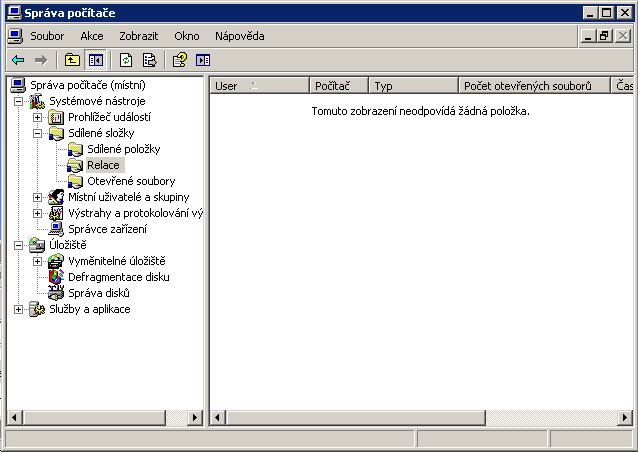This screenshot has width=638, height=452.
Task: Click the Relace folder icon
Action: pyautogui.click(x=75, y=165)
